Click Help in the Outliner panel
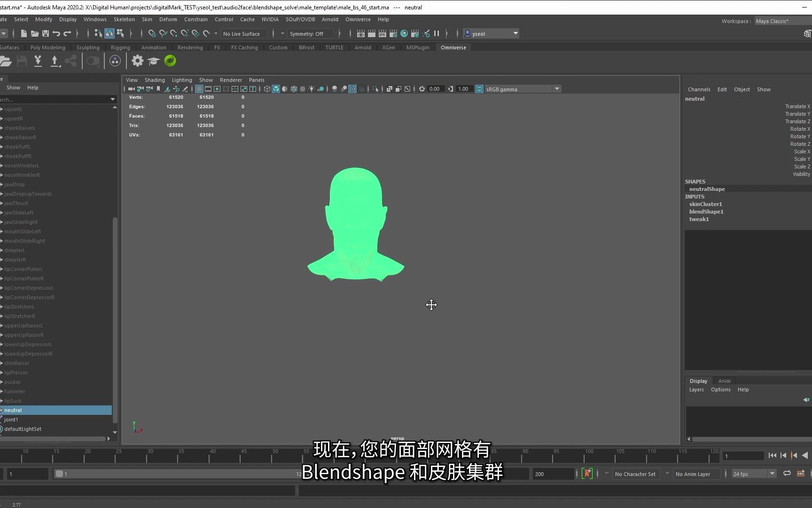This screenshot has width=812, height=508. [32, 87]
